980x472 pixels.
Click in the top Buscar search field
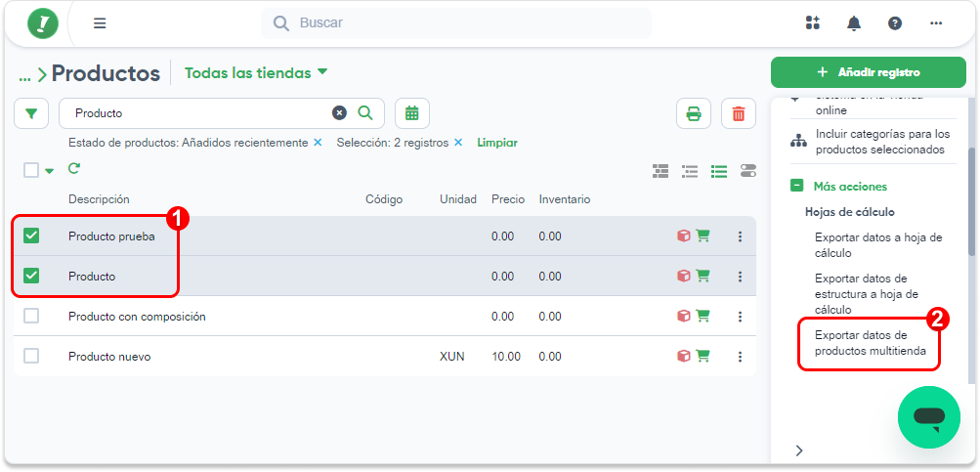[x=456, y=23]
